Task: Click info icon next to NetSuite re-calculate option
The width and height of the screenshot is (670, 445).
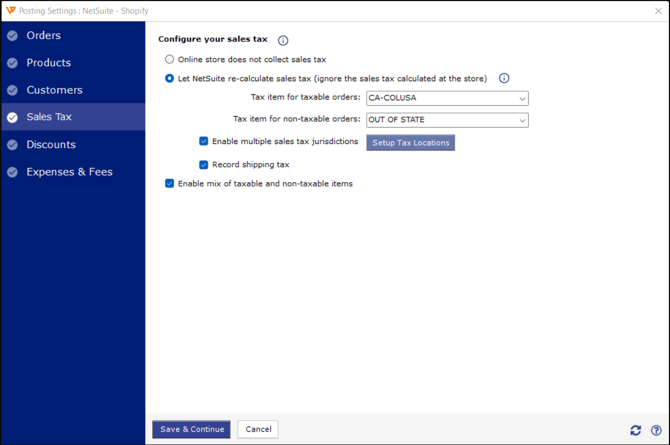Action: tap(504, 78)
